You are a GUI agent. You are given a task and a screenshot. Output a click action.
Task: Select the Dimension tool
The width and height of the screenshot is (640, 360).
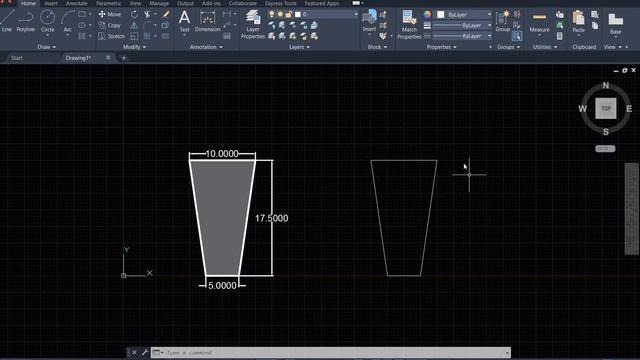207,21
